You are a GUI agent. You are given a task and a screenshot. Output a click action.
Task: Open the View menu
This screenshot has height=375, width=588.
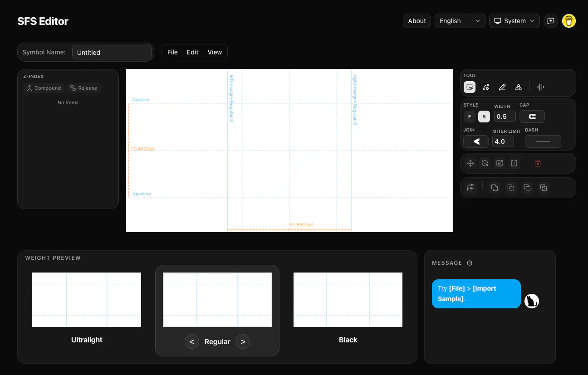(215, 52)
